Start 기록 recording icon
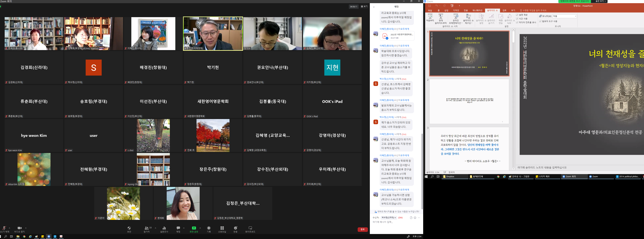Viewport: 644px width, 239px height. coord(209,228)
